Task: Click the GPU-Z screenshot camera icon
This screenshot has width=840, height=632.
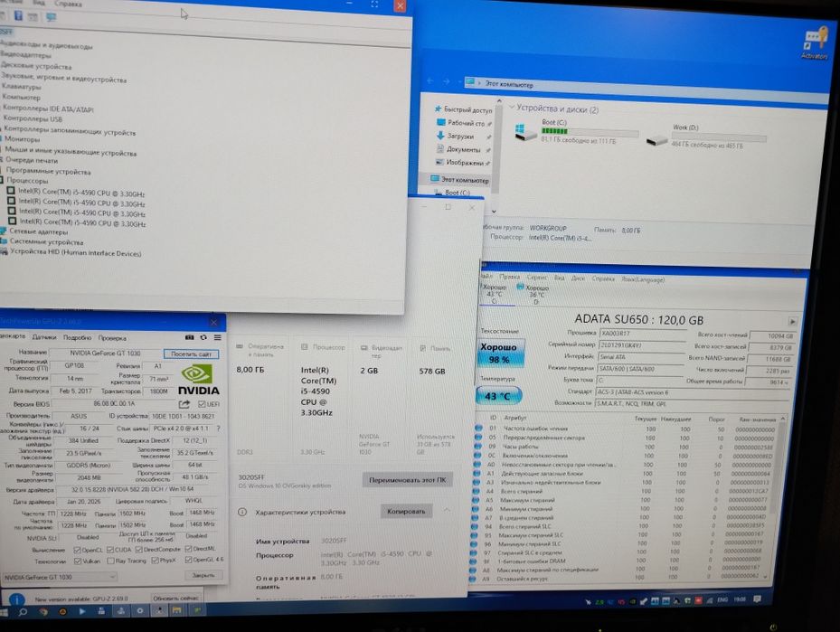Action: (189, 337)
